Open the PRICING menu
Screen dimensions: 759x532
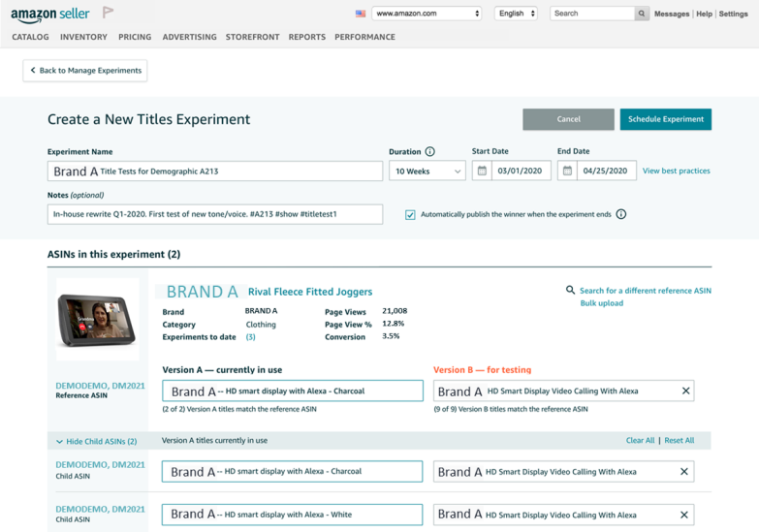coord(135,37)
